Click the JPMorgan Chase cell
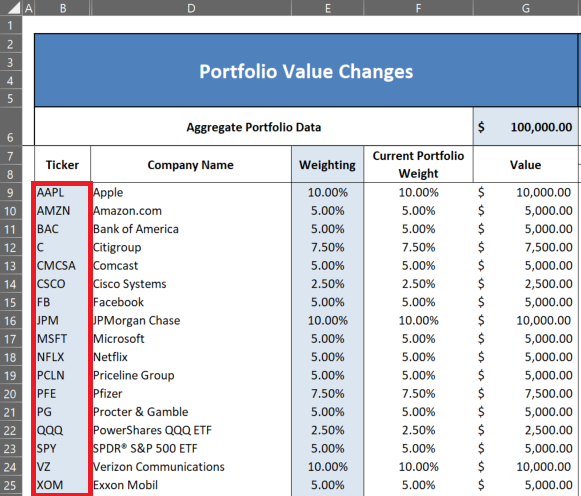The image size is (581, 496). tap(191, 320)
